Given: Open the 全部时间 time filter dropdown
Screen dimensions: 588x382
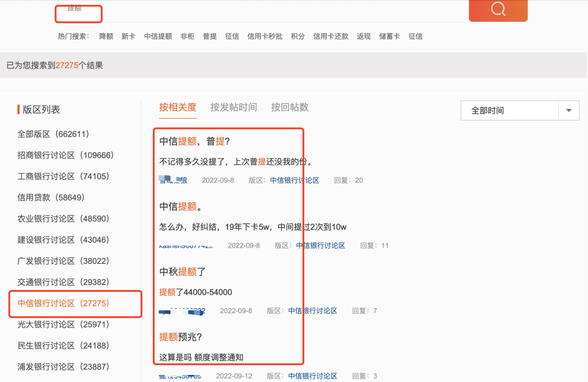Looking at the screenshot, I should coord(520,110).
